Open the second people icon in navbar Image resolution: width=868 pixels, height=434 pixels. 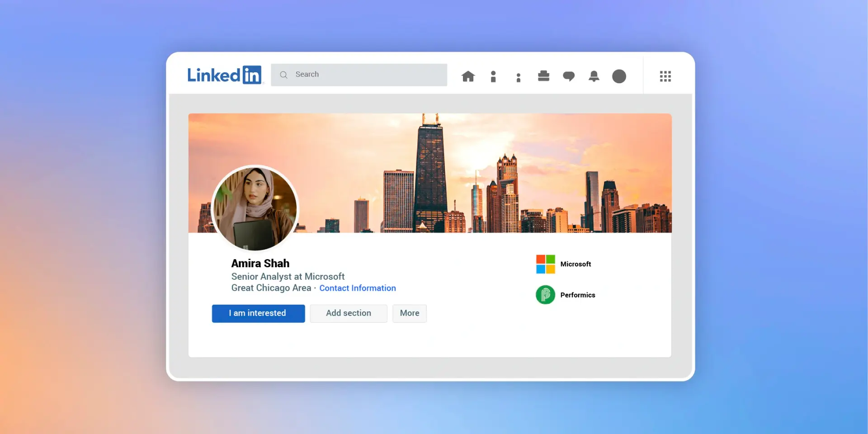click(x=519, y=76)
